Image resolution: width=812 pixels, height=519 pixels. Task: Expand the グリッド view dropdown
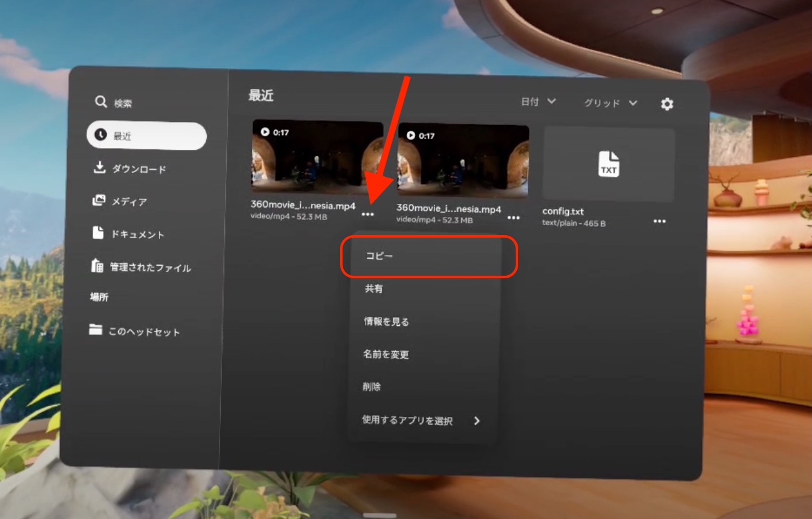click(611, 103)
